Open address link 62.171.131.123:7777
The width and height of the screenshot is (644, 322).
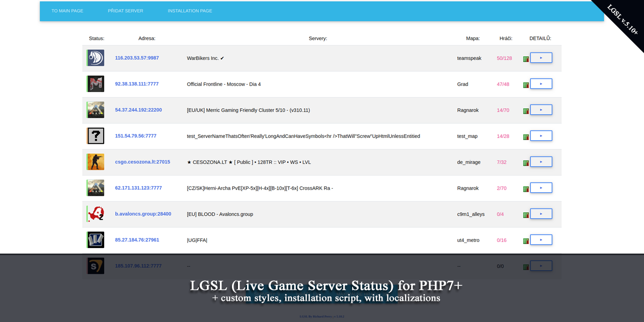pyautogui.click(x=138, y=188)
